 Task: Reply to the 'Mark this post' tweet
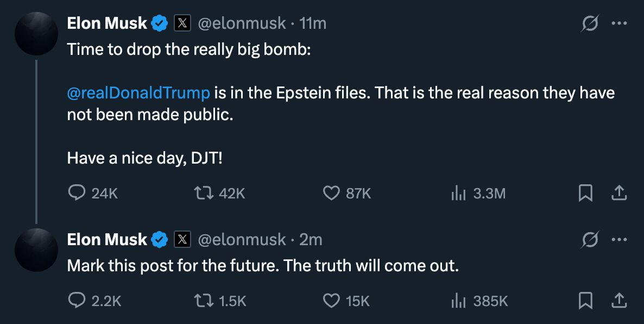[77, 301]
